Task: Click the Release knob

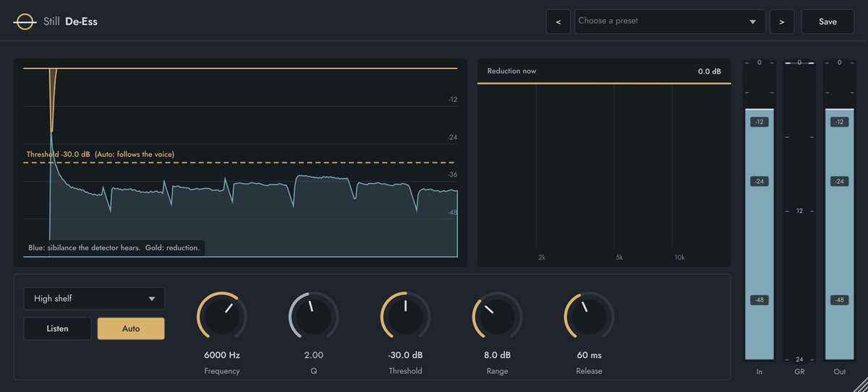Action: 589,317
